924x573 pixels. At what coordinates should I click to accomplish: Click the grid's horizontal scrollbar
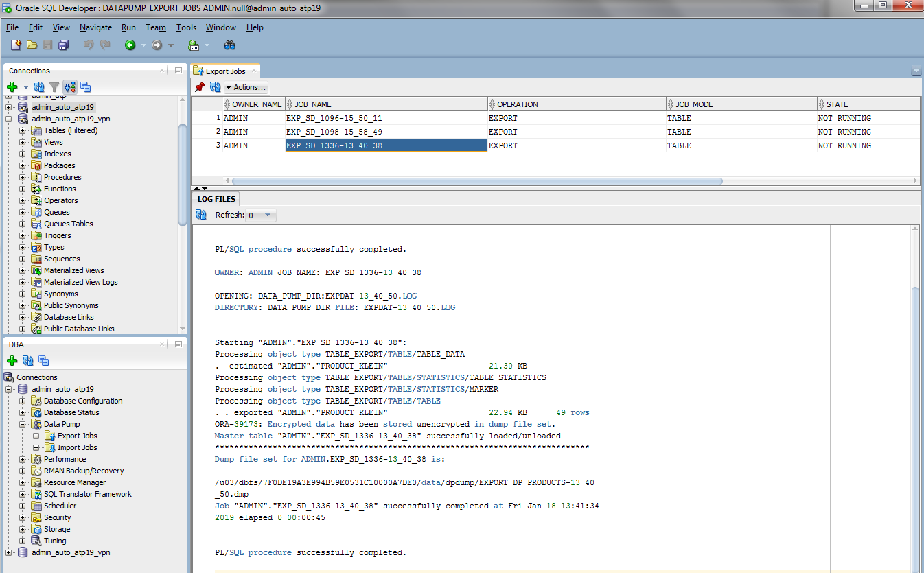click(x=477, y=181)
